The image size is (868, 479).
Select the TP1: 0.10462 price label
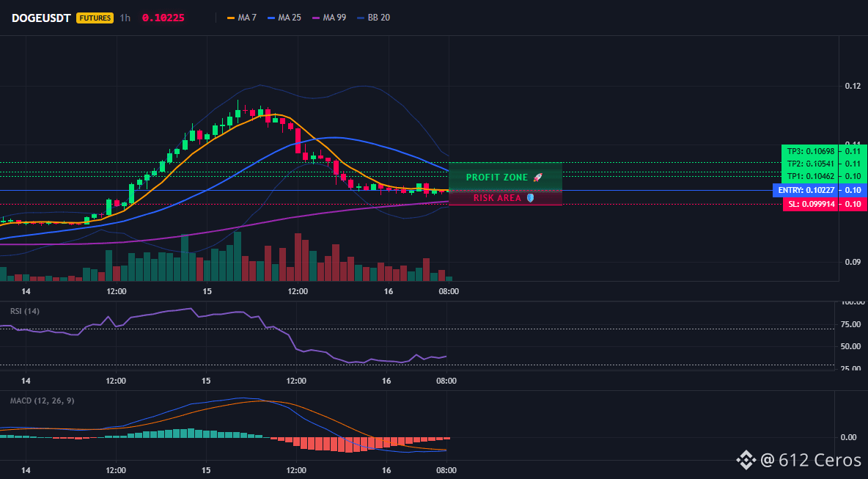pyautogui.click(x=810, y=176)
